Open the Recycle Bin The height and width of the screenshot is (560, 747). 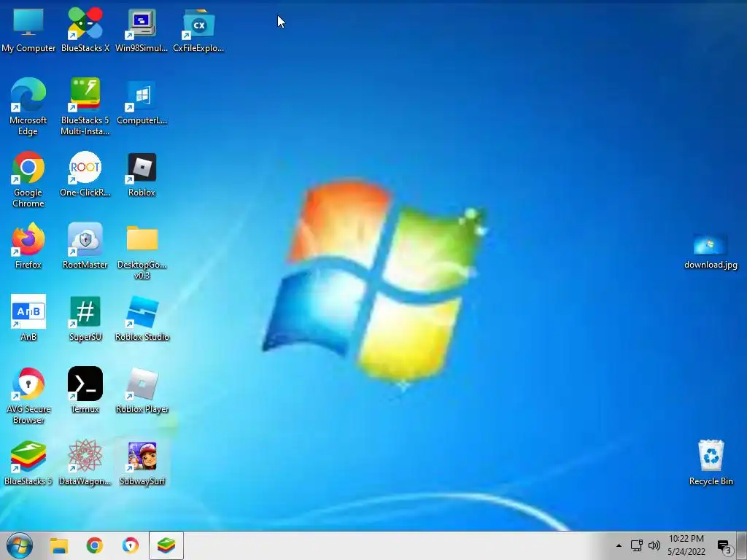point(711,462)
